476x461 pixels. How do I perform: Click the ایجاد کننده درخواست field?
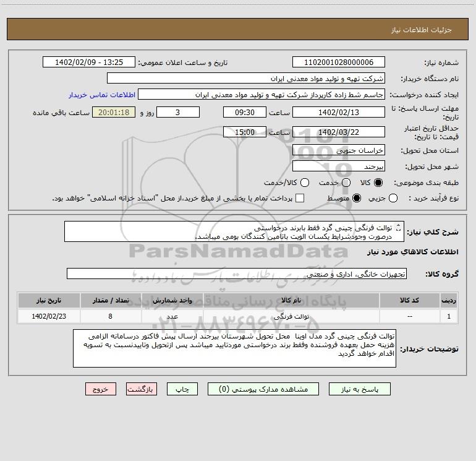coord(261,95)
